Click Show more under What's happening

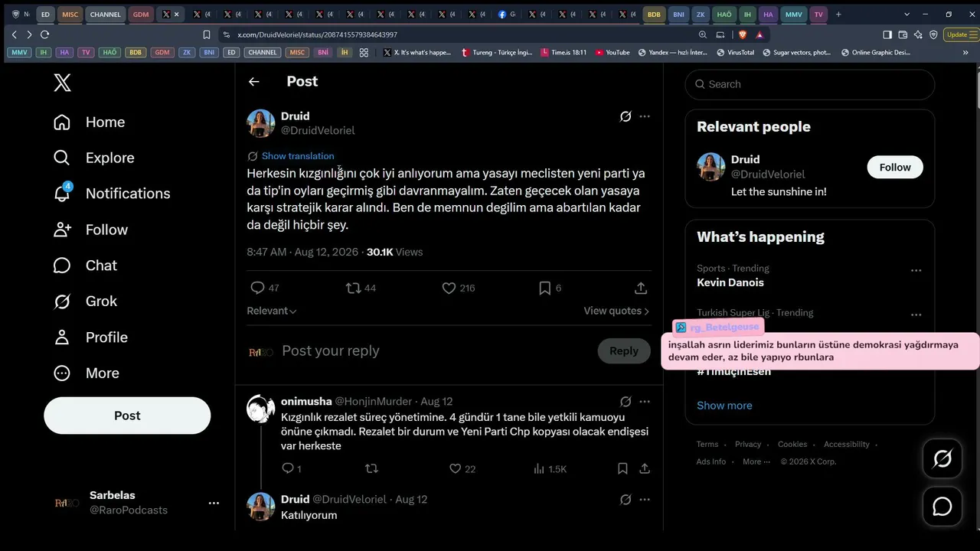pos(724,406)
